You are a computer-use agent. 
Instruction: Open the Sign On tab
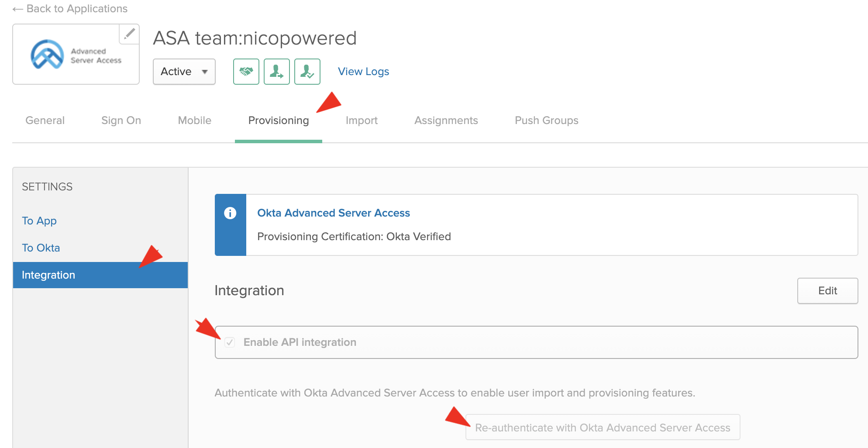121,121
